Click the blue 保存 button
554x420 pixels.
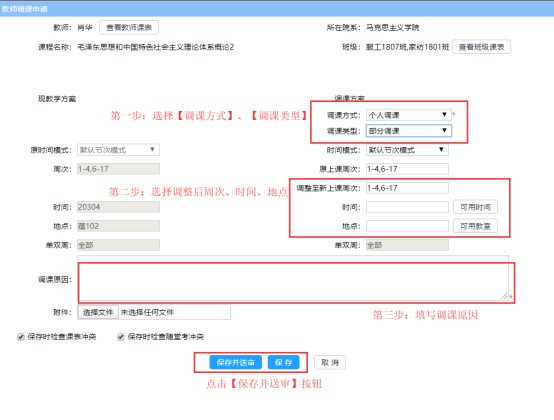coord(283,362)
